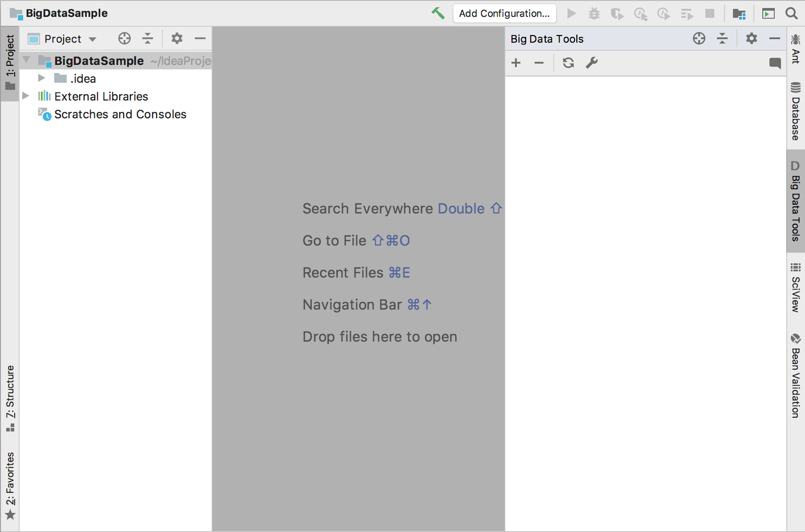The height and width of the screenshot is (532, 805).
Task: Collapse the BigDataSample project node
Action: 27,60
